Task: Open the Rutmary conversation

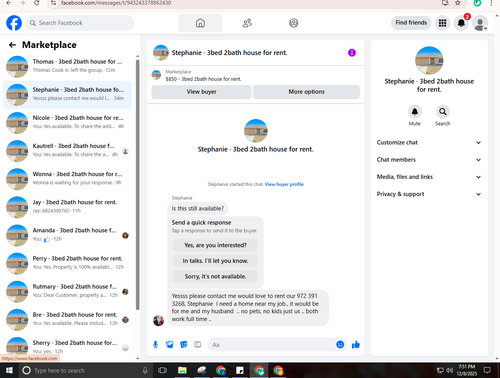Action: click(x=67, y=292)
